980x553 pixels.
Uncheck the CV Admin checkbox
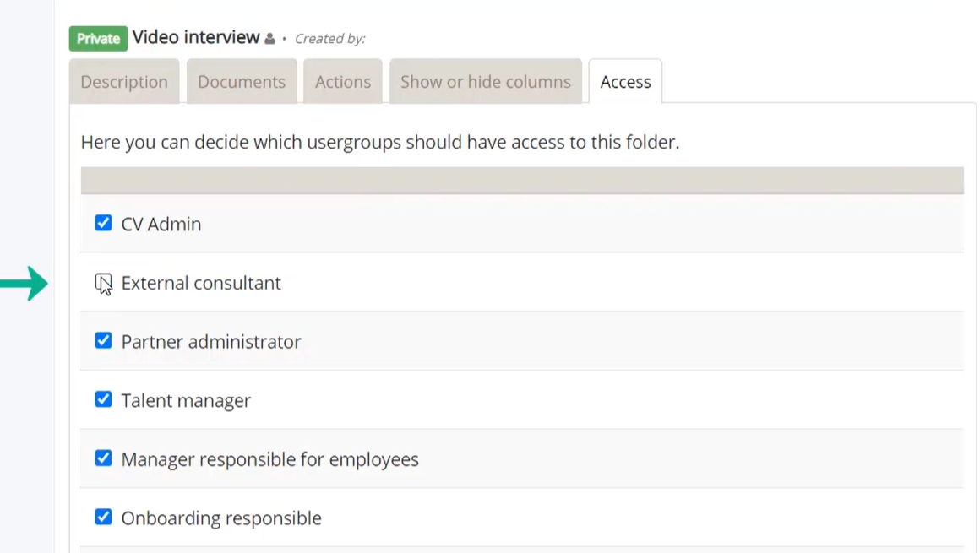coord(103,223)
